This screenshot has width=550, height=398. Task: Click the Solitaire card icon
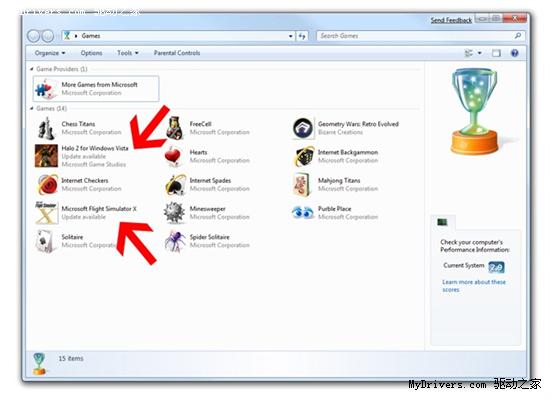tap(46, 241)
